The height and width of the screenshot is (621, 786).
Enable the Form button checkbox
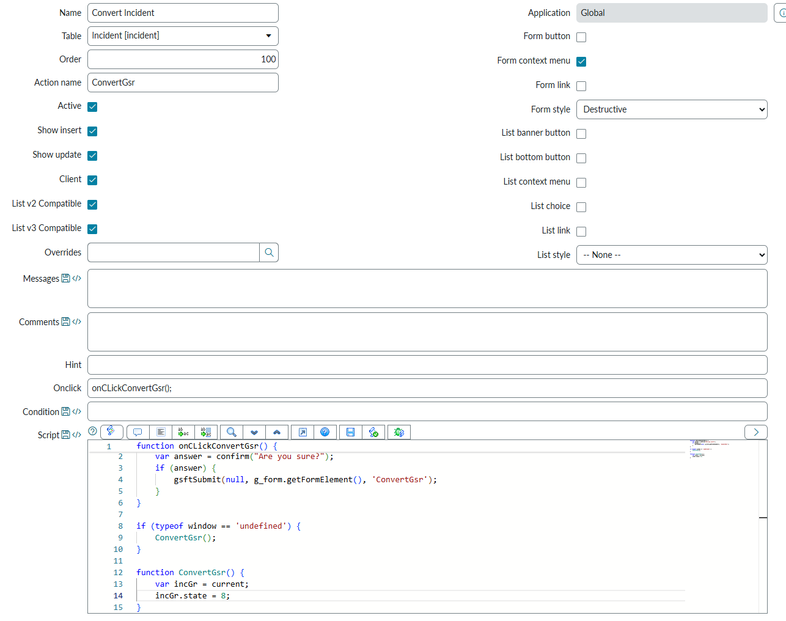point(581,37)
